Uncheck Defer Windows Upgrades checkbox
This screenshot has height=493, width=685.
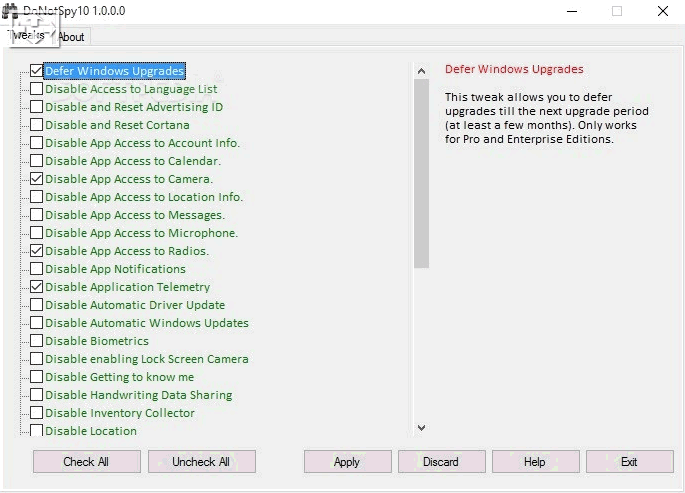pos(37,71)
